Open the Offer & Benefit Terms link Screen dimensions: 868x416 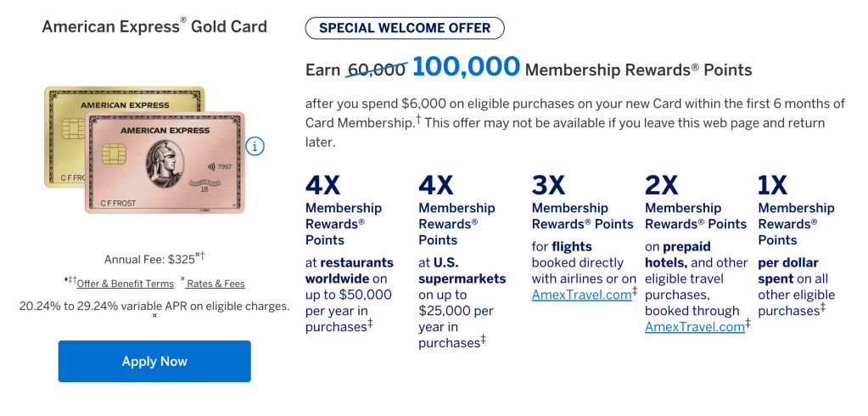click(125, 284)
